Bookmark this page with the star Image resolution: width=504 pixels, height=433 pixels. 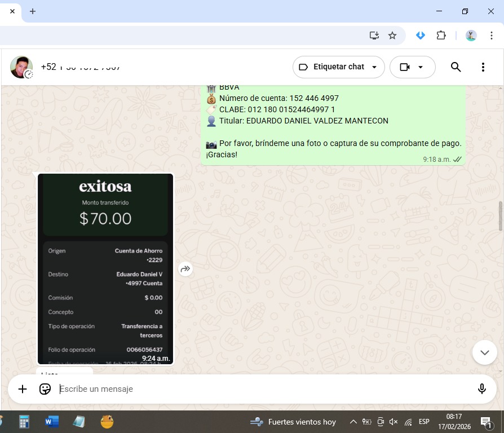click(392, 36)
